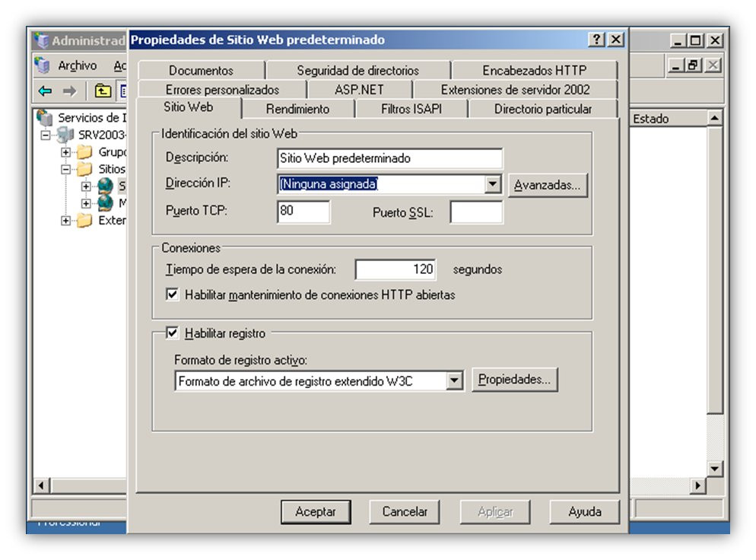Collapse the Sitios node in tree

point(65,170)
